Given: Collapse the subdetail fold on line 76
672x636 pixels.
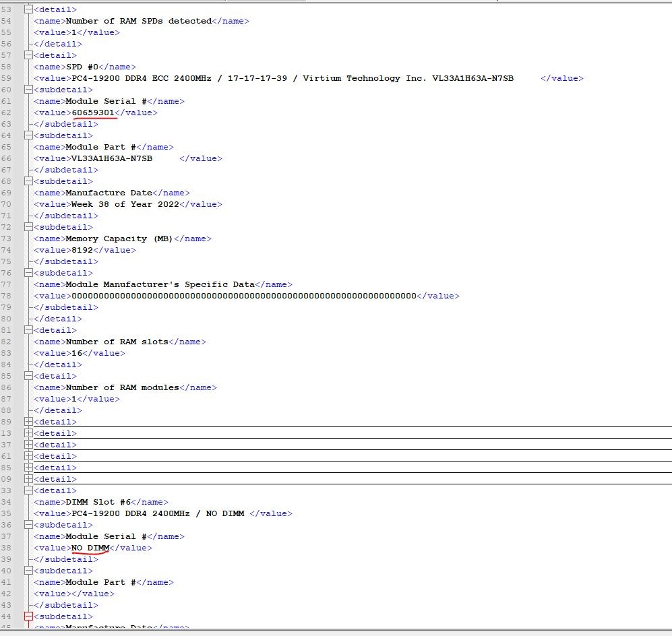Looking at the screenshot, I should tap(29, 272).
